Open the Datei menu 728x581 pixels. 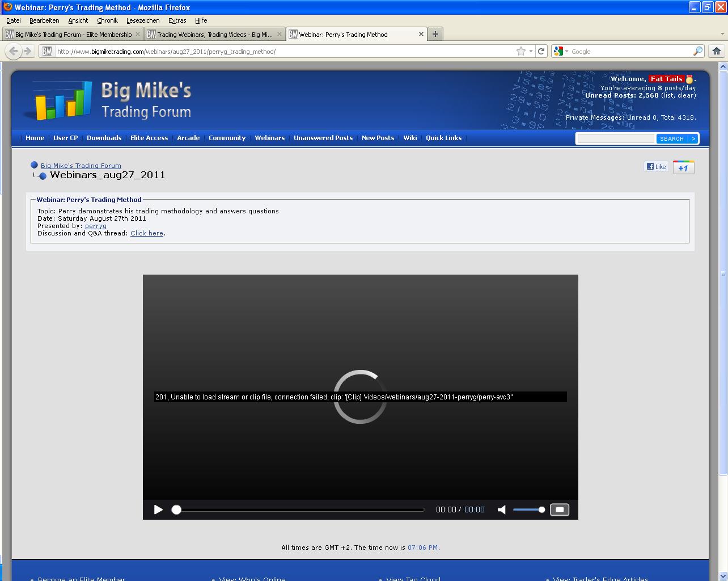pyautogui.click(x=13, y=20)
